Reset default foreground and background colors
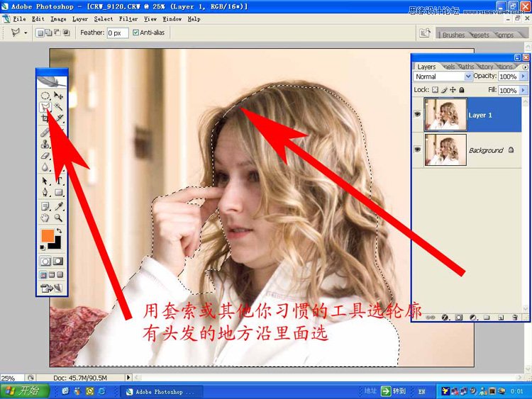This screenshot has height=399, width=532. pyautogui.click(x=43, y=247)
